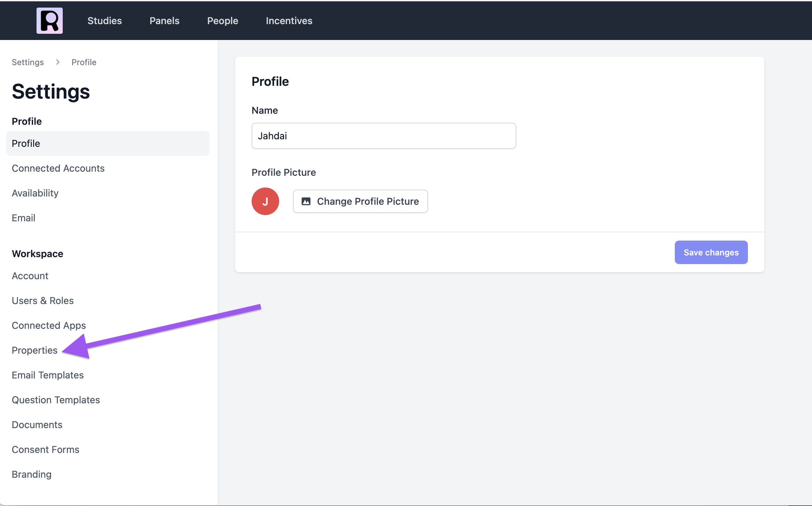The height and width of the screenshot is (506, 812).
Task: Click the red J avatar circle
Action: 265,201
